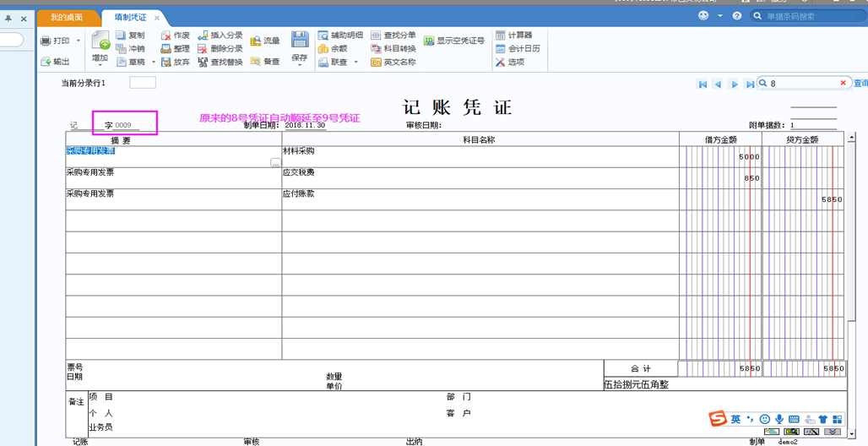868x446 pixels.
Task: Click the 制单日期 value 2018.11.30
Action: [306, 126]
